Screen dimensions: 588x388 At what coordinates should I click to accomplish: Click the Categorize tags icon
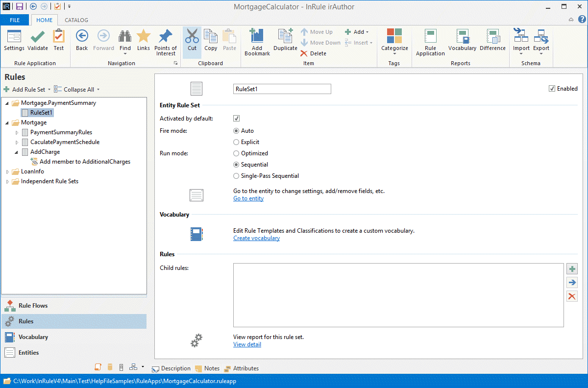click(x=394, y=37)
